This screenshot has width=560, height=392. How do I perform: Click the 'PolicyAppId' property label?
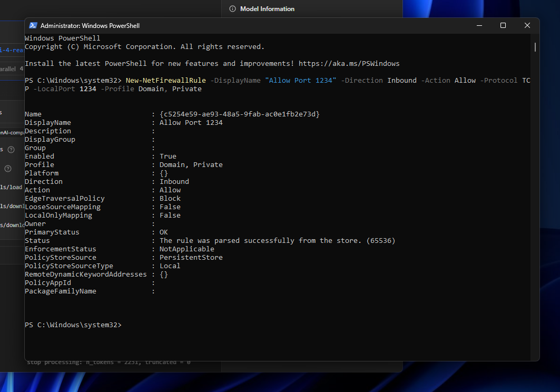[x=48, y=282]
